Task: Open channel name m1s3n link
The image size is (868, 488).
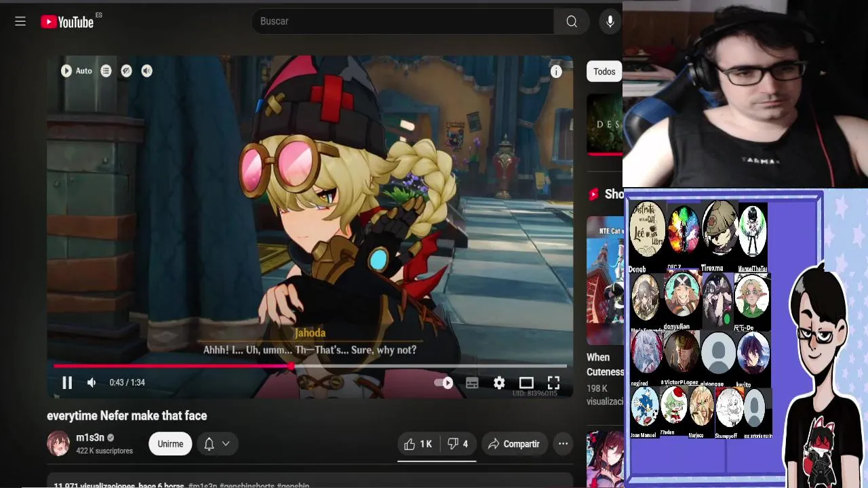Action: pyautogui.click(x=90, y=438)
